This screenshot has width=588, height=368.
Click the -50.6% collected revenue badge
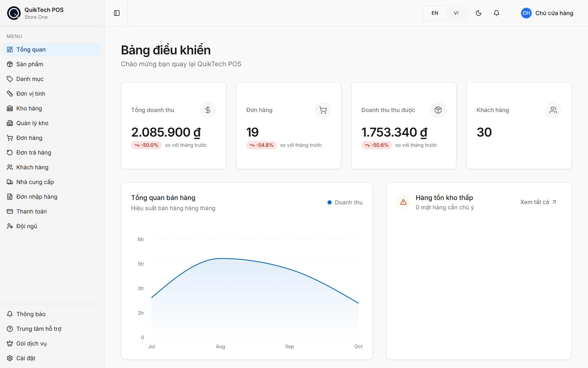pos(377,145)
